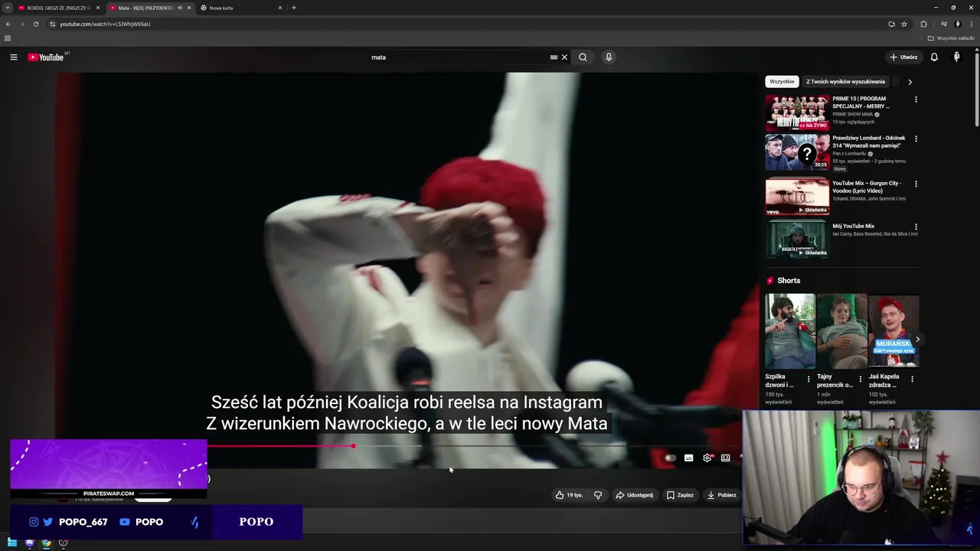The width and height of the screenshot is (980, 551).
Task: Reload the page
Action: tap(35, 24)
